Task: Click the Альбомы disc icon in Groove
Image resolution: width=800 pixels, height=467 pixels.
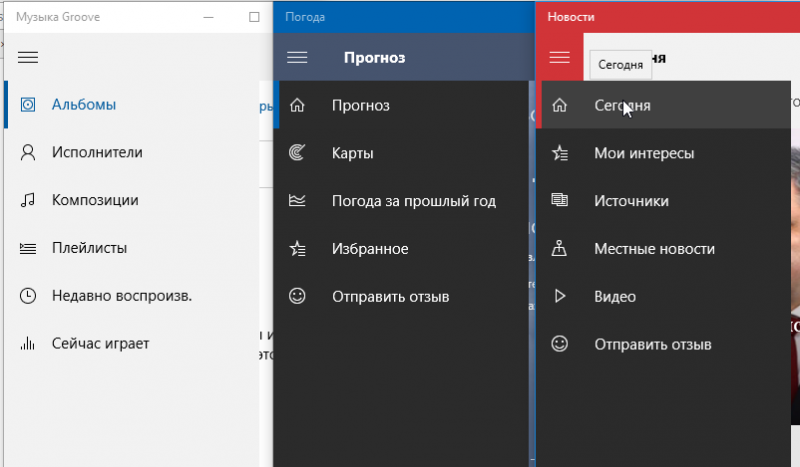Action: click(x=28, y=105)
